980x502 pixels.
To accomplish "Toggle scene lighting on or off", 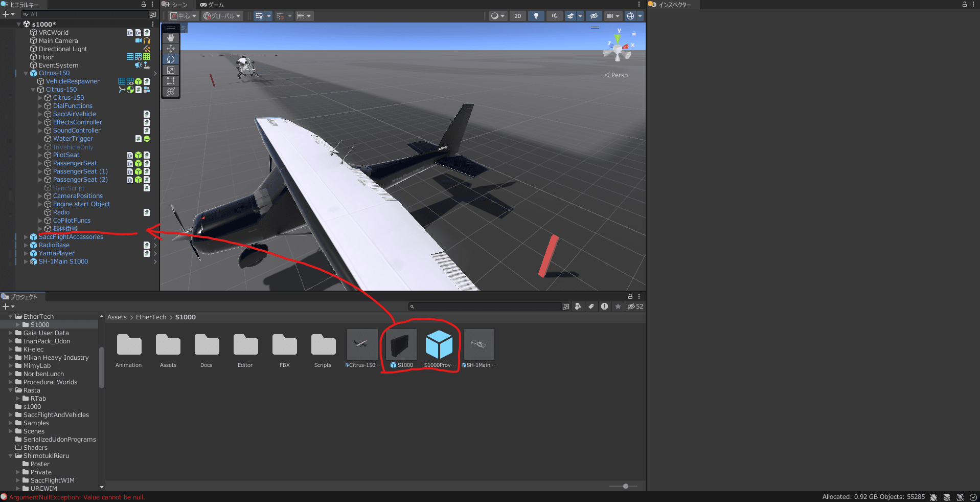I will [536, 16].
